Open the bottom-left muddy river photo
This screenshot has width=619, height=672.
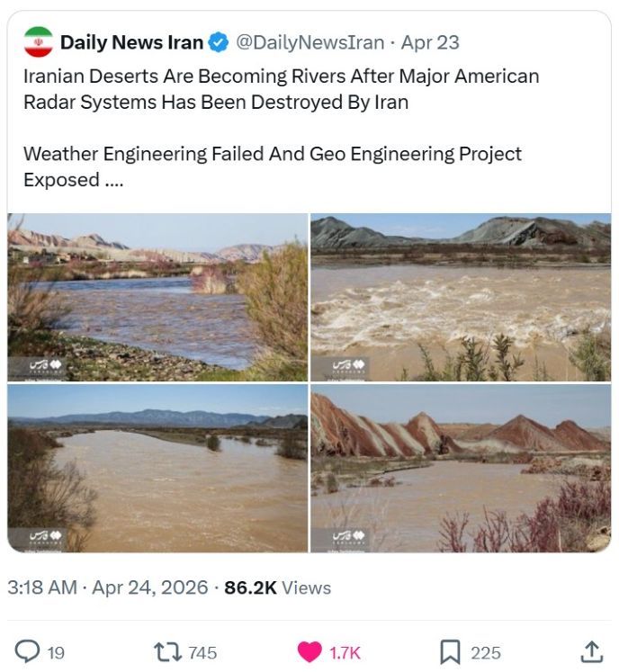coord(157,468)
